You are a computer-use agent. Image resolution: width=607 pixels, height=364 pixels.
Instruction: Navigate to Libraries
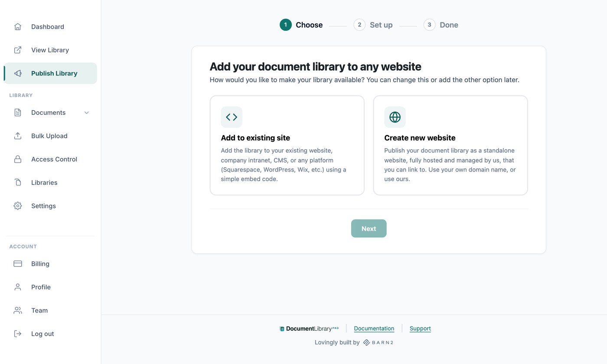50,183
